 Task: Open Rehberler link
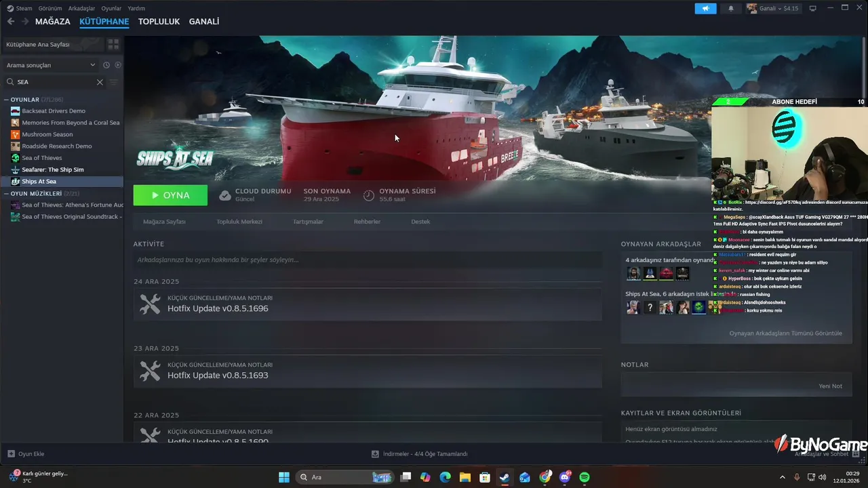tap(367, 222)
